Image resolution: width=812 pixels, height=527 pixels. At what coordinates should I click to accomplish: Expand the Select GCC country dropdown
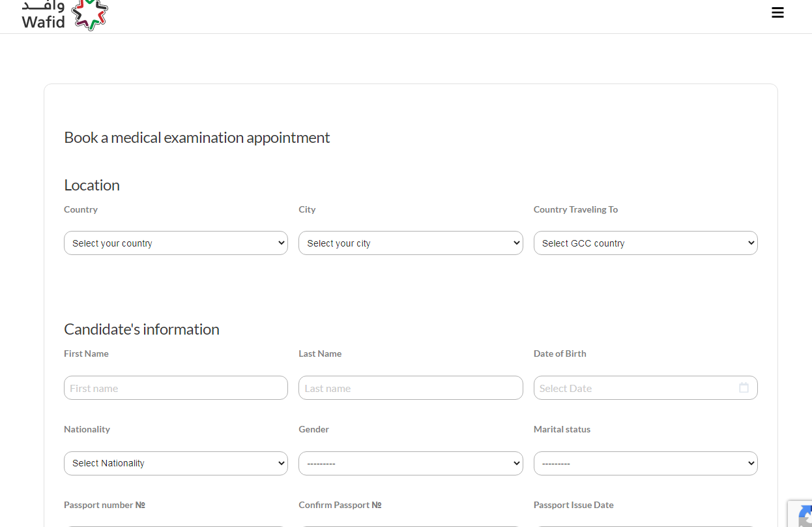tap(645, 243)
